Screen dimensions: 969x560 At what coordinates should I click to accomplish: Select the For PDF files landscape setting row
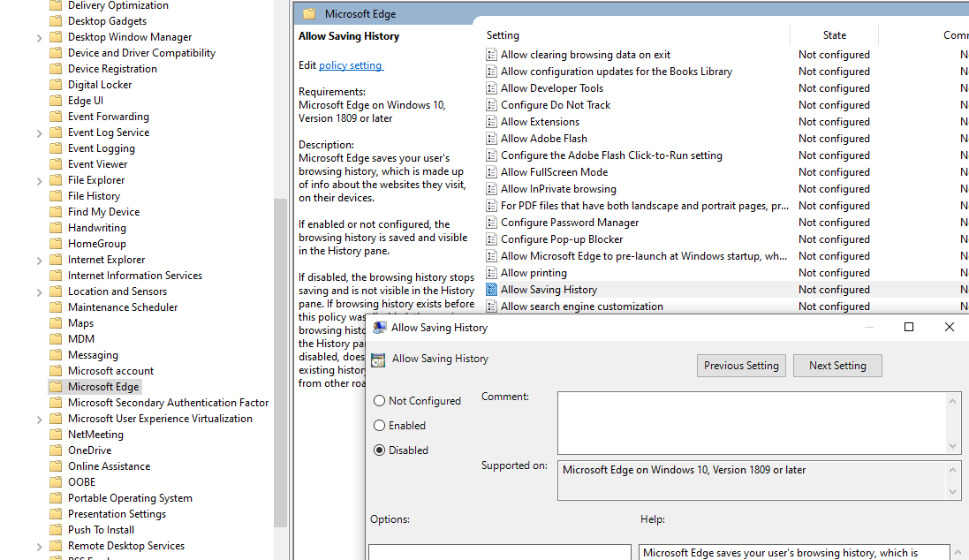tap(645, 206)
